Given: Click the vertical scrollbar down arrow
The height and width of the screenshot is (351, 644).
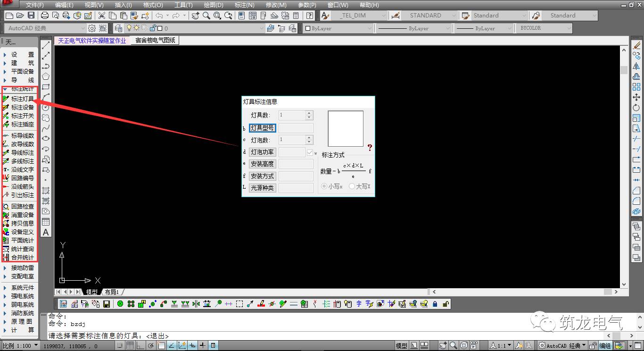Looking at the screenshot, I should pyautogui.click(x=624, y=285).
